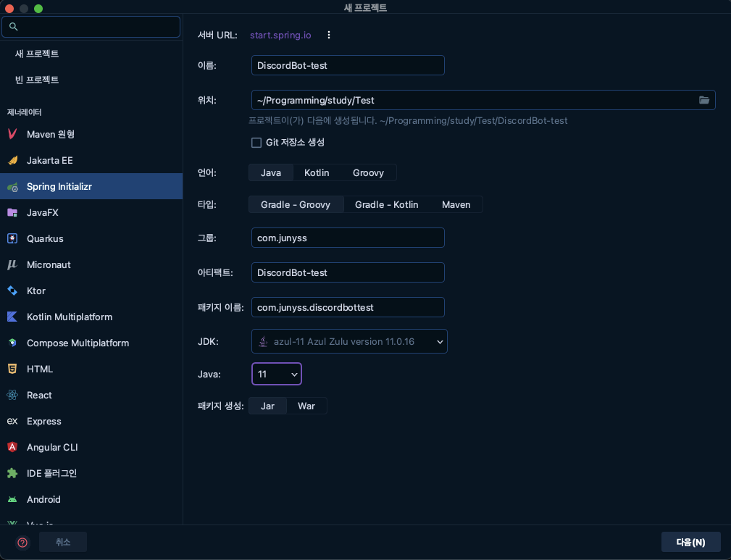Enable the Git repository creation checkbox
The width and height of the screenshot is (731, 560).
click(256, 143)
